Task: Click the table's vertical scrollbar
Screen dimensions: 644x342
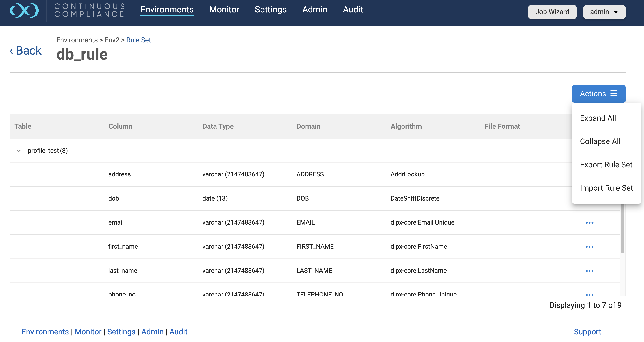Action: coord(622,228)
